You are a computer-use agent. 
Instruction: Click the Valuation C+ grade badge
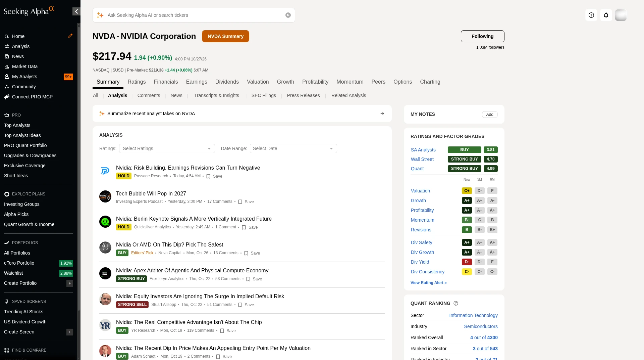(467, 191)
